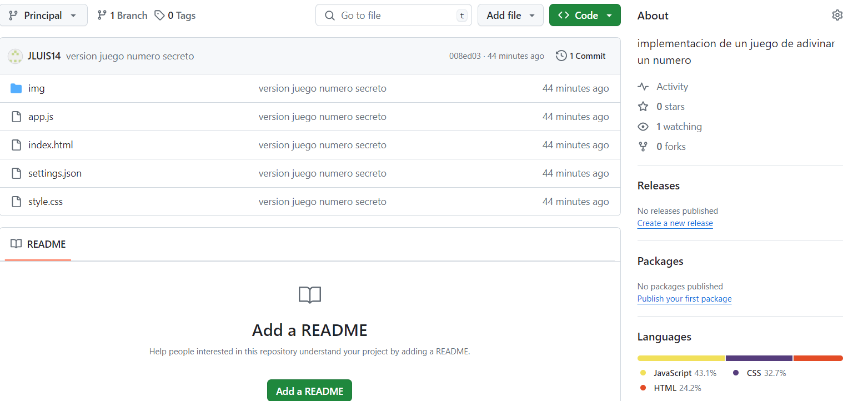Screen dimensions: 868x401
Task: Open the index.html file
Action: (x=51, y=145)
